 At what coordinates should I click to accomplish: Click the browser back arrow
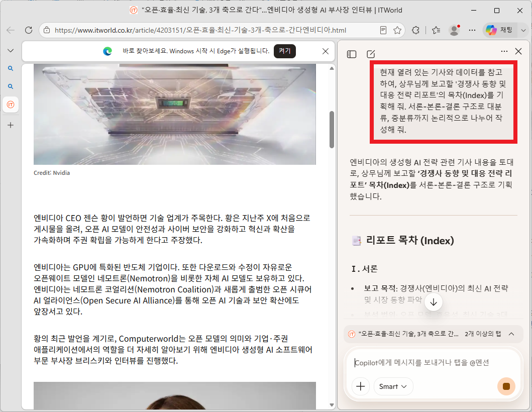coord(11,30)
